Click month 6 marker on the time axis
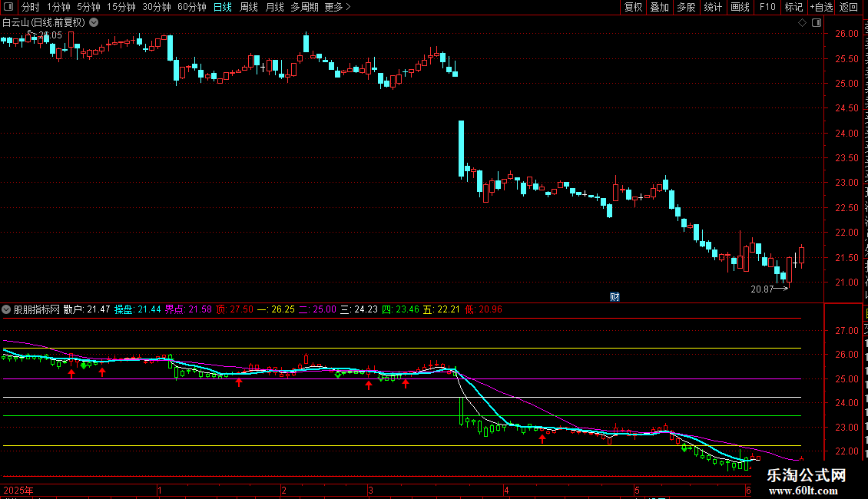This screenshot has width=868, height=499. 748,491
